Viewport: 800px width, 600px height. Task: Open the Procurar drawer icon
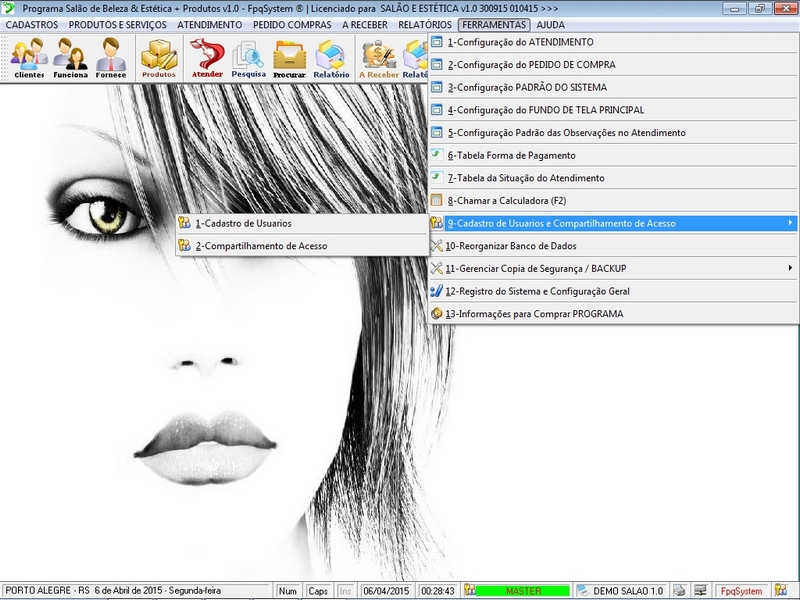289,58
